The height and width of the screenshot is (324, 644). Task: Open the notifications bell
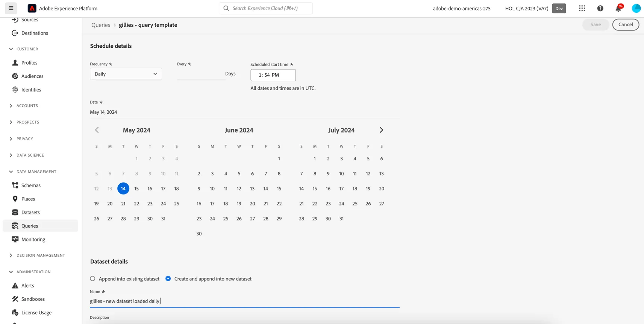coord(618,8)
